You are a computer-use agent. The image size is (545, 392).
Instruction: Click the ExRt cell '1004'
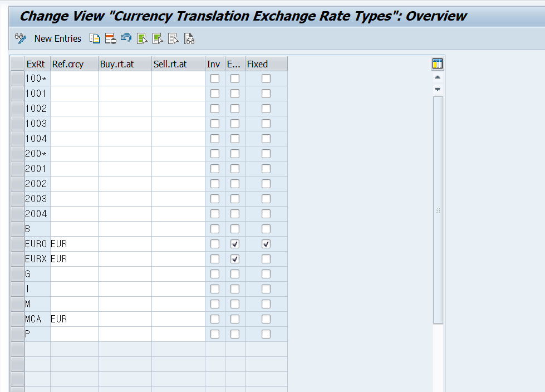click(37, 139)
